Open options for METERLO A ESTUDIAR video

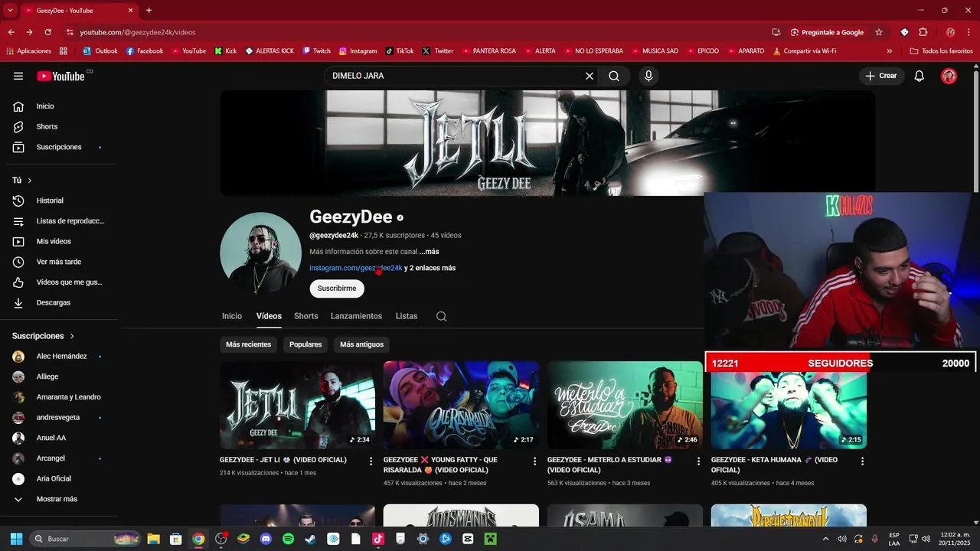[x=698, y=461]
